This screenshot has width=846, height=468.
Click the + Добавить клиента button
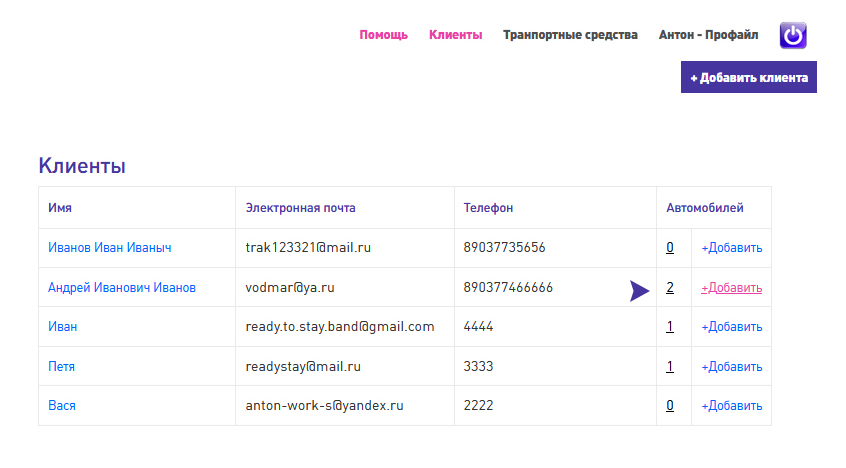[x=749, y=77]
